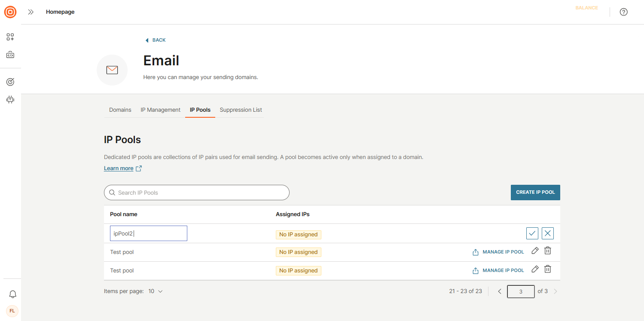Click the CREATE IP POOL button

[535, 192]
